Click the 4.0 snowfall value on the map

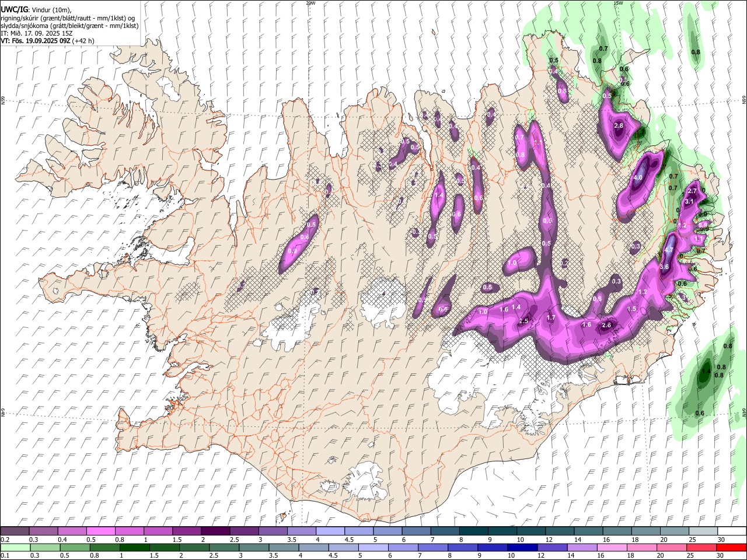(x=638, y=178)
